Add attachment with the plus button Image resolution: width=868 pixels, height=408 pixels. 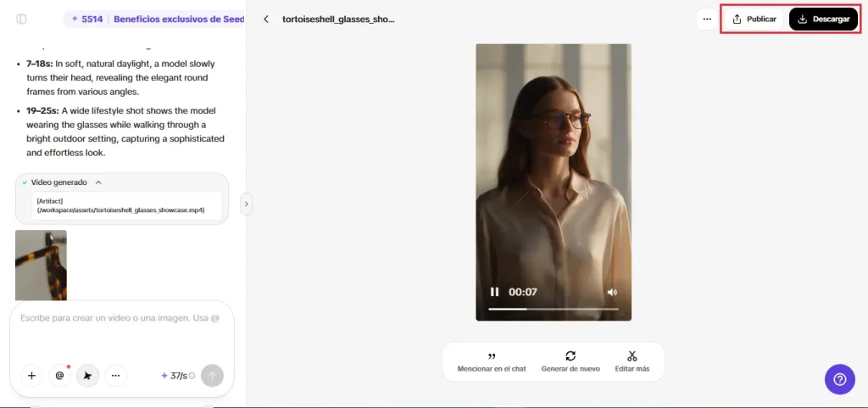(x=31, y=375)
